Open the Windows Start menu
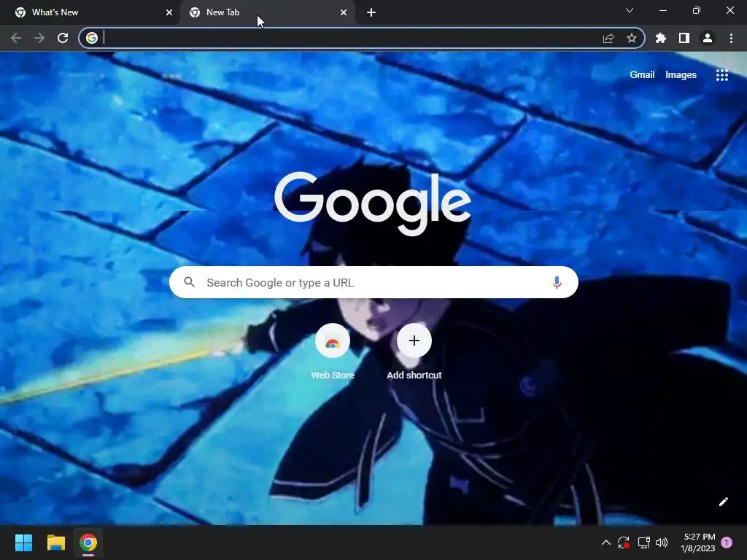The width and height of the screenshot is (747, 560). 23,542
